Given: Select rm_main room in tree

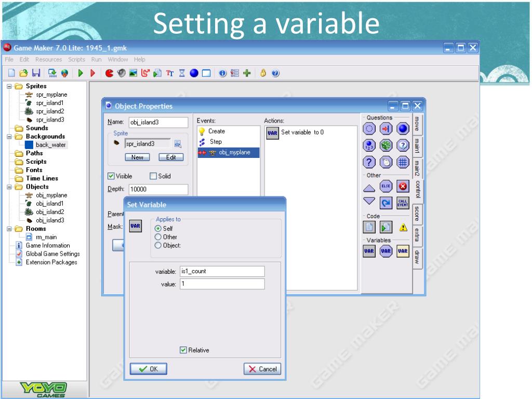Looking at the screenshot, I should (x=46, y=237).
